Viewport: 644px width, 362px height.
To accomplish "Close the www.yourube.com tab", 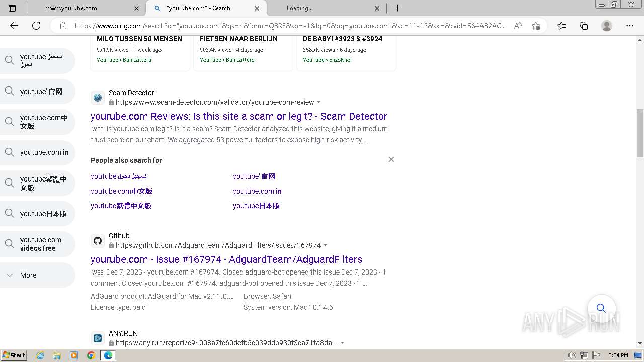I will (137, 8).
